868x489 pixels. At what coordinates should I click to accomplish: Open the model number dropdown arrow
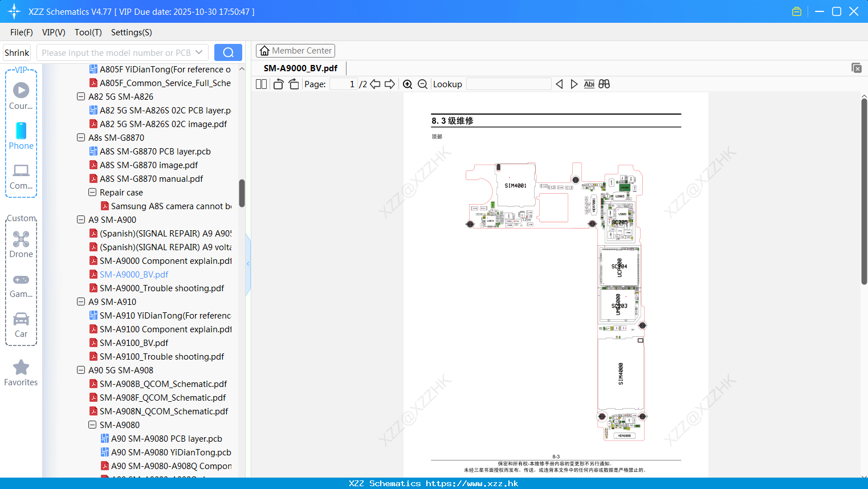click(199, 52)
